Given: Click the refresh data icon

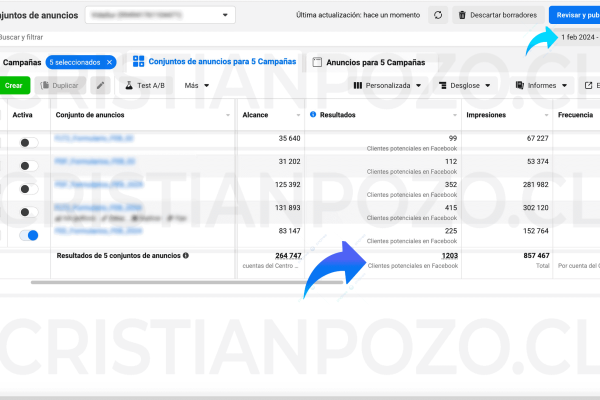Looking at the screenshot, I should [x=438, y=15].
